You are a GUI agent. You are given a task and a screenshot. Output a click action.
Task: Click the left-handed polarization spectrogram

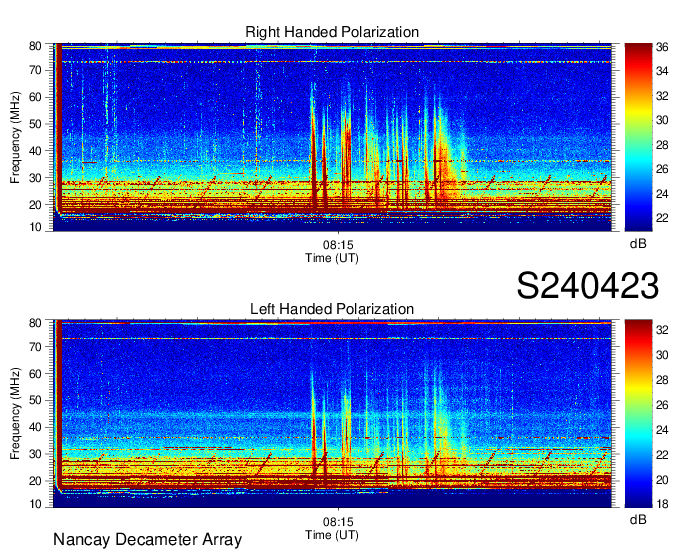[x=332, y=414]
